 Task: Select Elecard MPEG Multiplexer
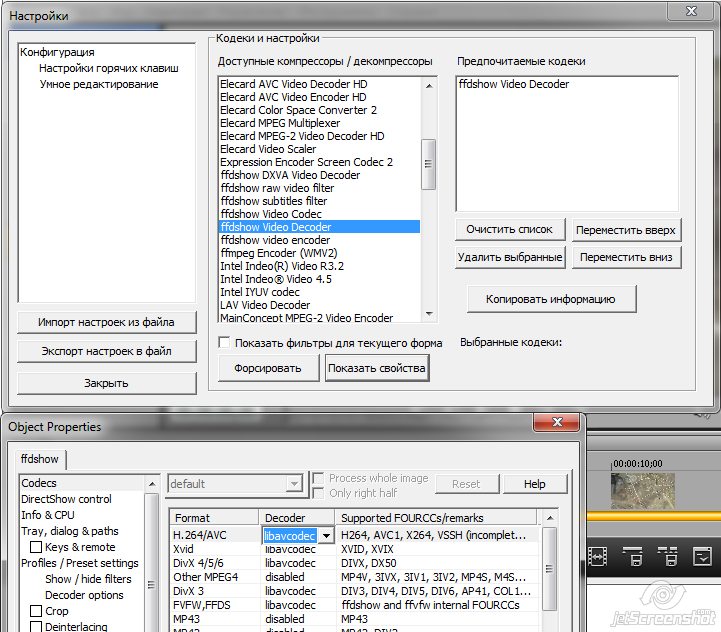point(280,123)
